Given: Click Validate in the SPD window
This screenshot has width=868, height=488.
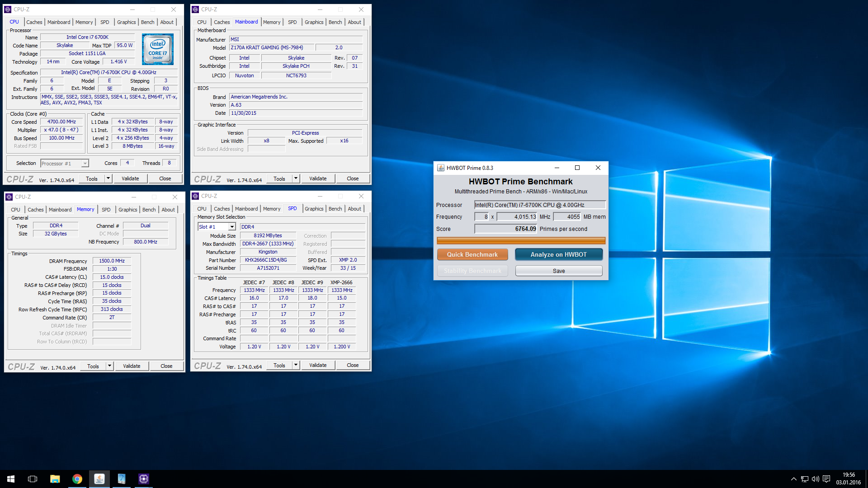Looking at the screenshot, I should (x=318, y=365).
